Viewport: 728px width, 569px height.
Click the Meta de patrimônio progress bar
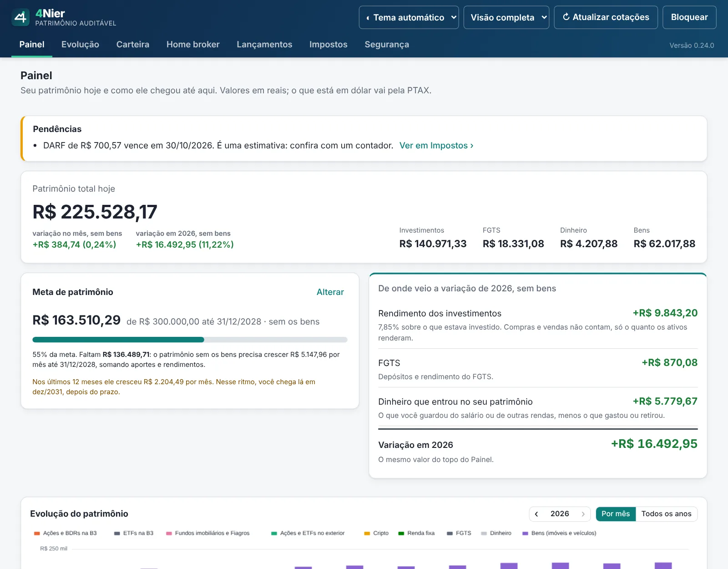pos(190,340)
